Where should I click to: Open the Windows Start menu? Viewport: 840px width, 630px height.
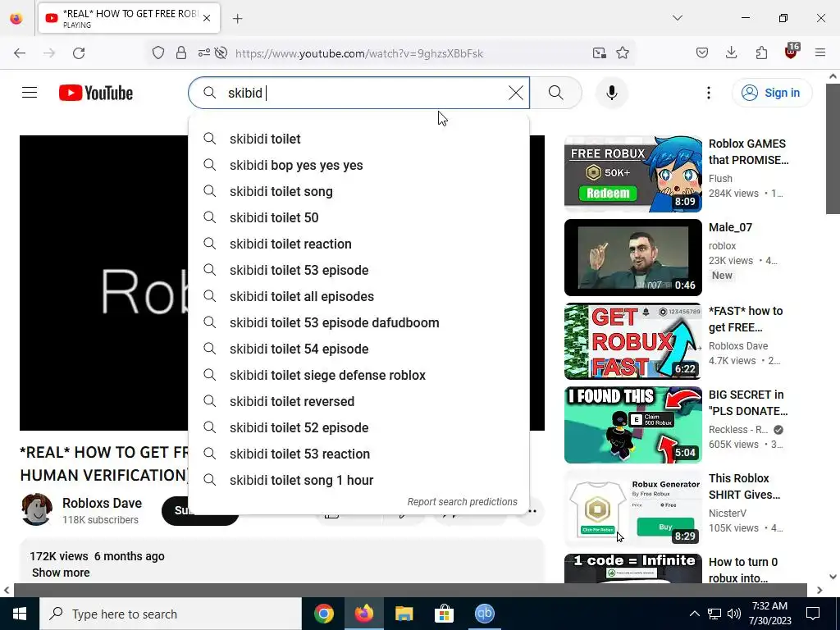click(20, 614)
